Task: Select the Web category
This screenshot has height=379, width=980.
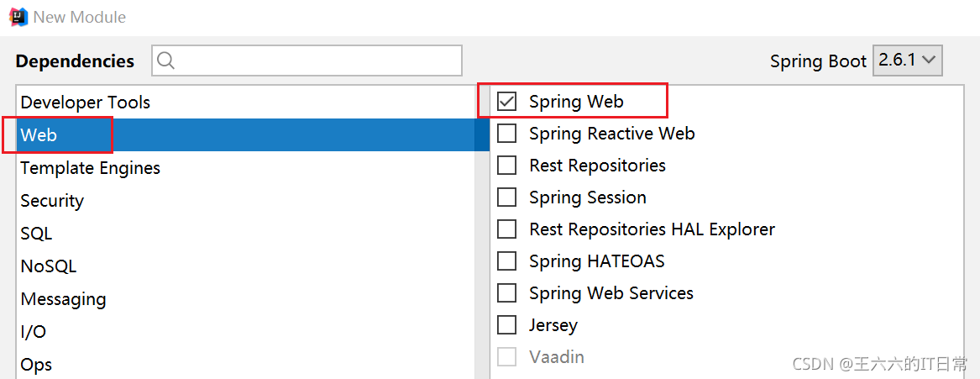Action: [x=245, y=134]
